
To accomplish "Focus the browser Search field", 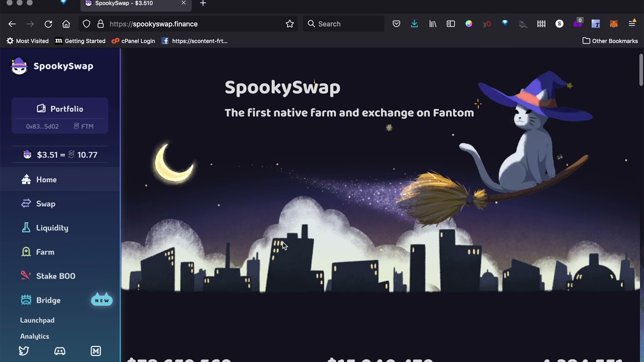I will 344,24.
